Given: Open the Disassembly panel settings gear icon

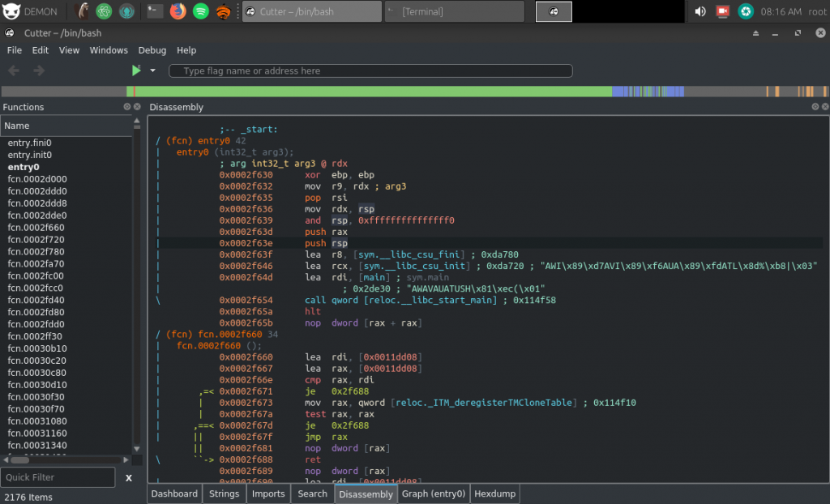Looking at the screenshot, I should click(x=815, y=106).
